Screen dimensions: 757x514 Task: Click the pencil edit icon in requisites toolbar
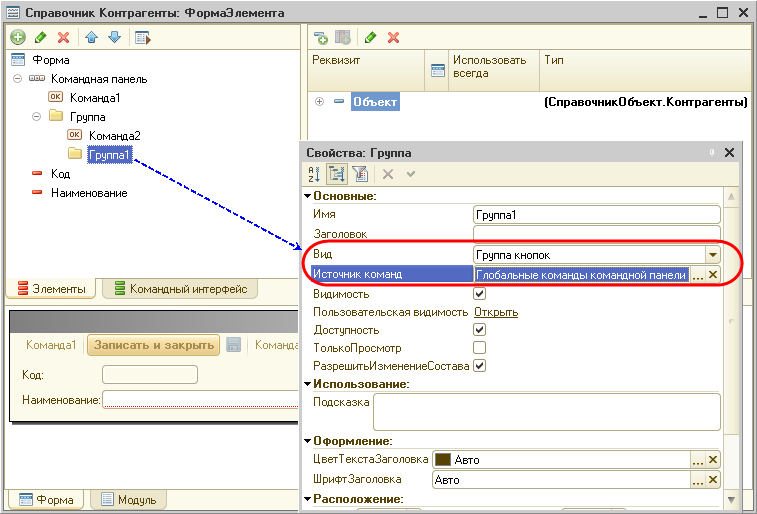[370, 38]
